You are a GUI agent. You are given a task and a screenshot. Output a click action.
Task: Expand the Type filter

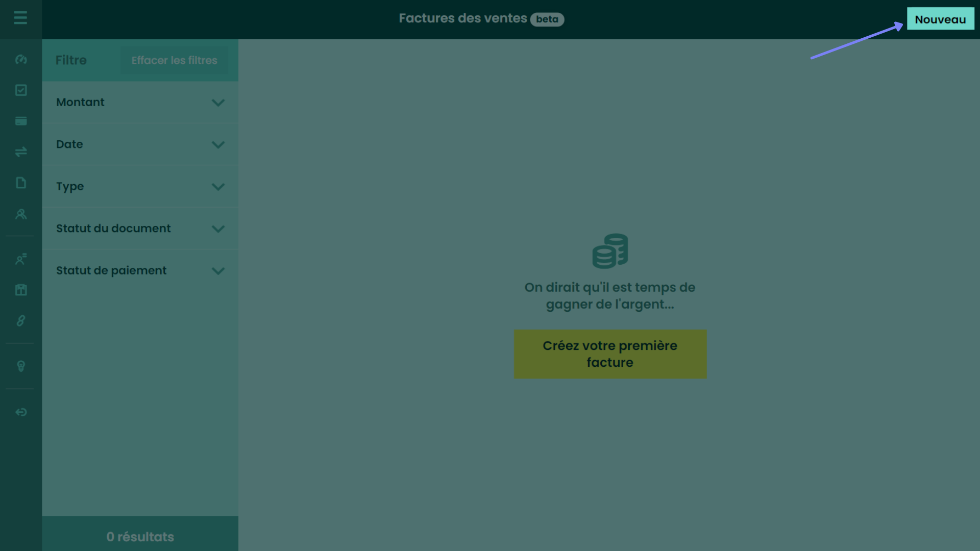point(140,186)
